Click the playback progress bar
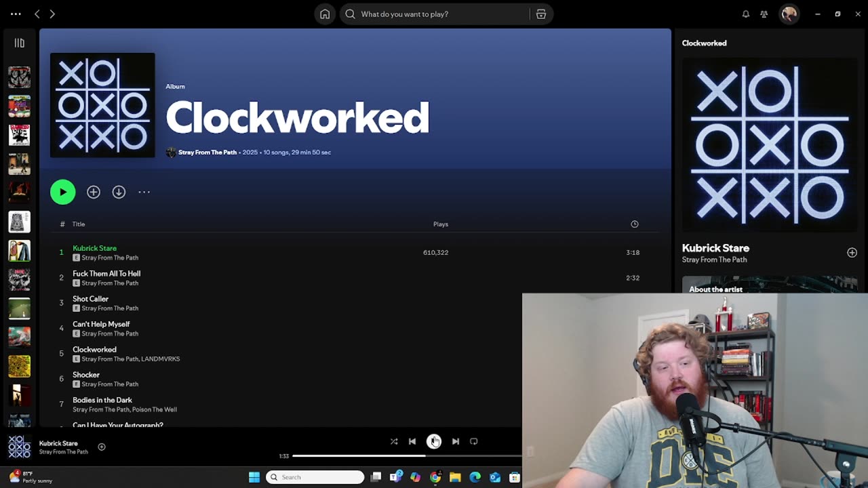The image size is (868, 488). (408, 455)
